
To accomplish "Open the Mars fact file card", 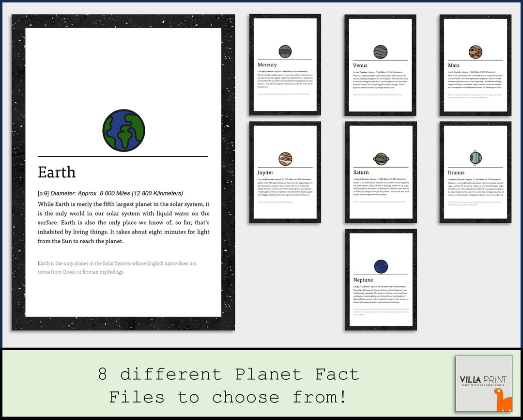I will click(x=475, y=65).
